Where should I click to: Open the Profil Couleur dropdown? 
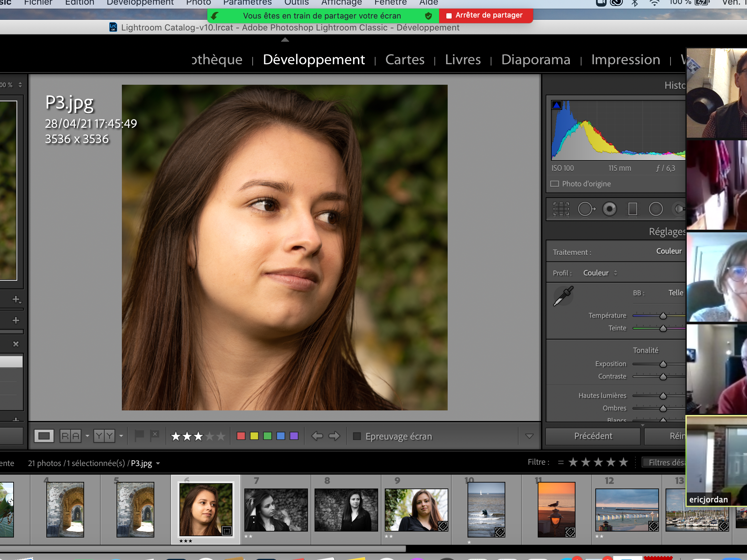coord(600,273)
